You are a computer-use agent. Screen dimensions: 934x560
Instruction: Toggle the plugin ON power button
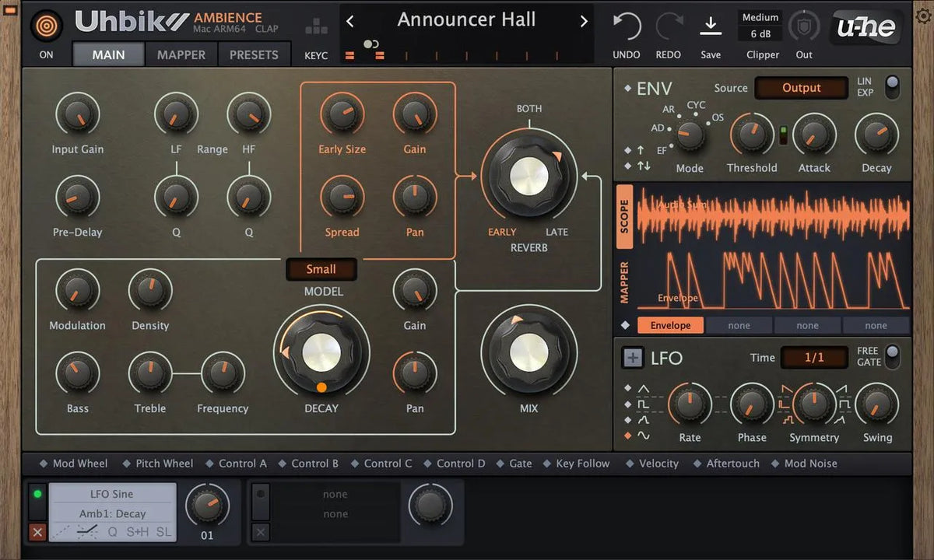(x=47, y=26)
